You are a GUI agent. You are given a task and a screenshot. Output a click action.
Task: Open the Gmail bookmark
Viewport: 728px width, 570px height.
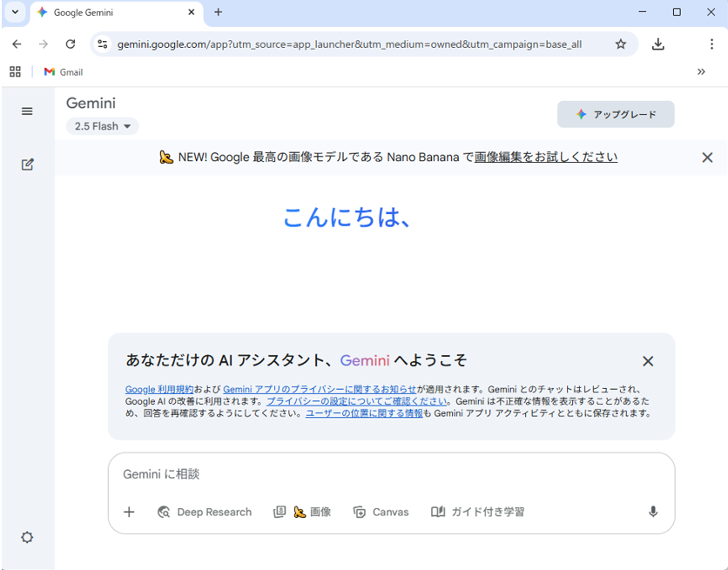coord(64,72)
